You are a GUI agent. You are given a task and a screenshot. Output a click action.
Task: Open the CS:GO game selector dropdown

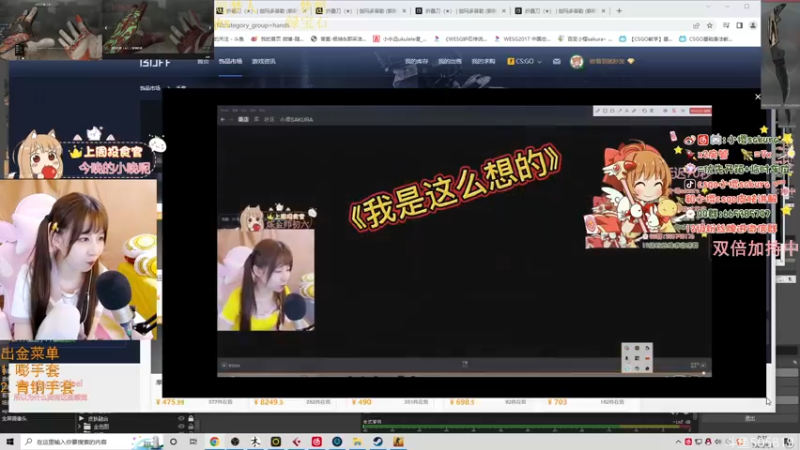tap(524, 61)
